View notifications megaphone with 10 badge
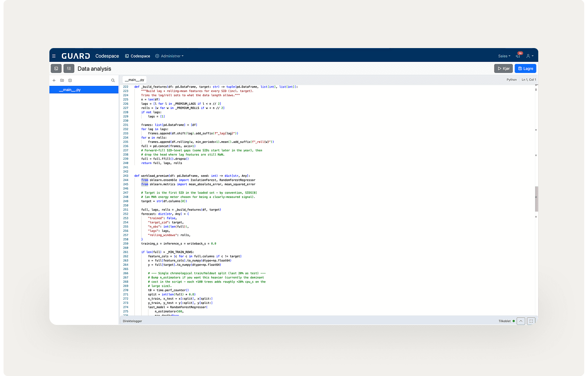The height and width of the screenshot is (376, 588). pyautogui.click(x=518, y=56)
